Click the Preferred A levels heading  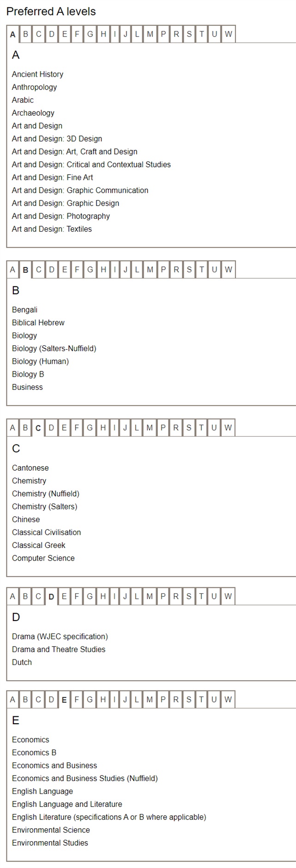pyautogui.click(x=51, y=12)
